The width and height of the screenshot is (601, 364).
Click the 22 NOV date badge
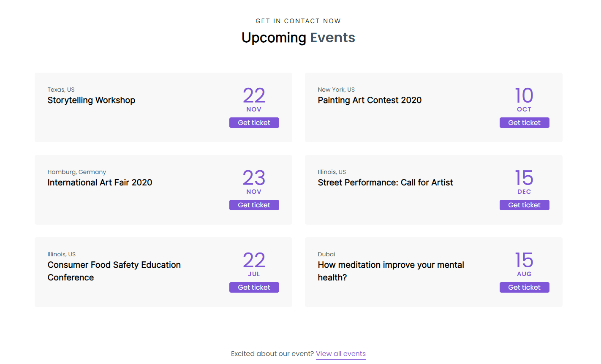pyautogui.click(x=254, y=100)
